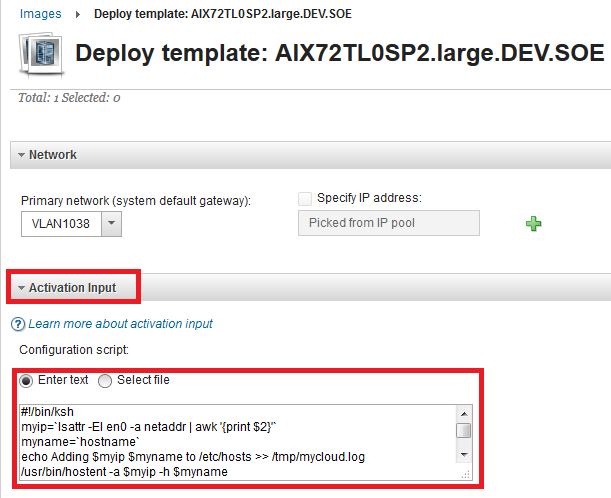
Task: Open the primary network dropdown arrow
Action: 112,224
